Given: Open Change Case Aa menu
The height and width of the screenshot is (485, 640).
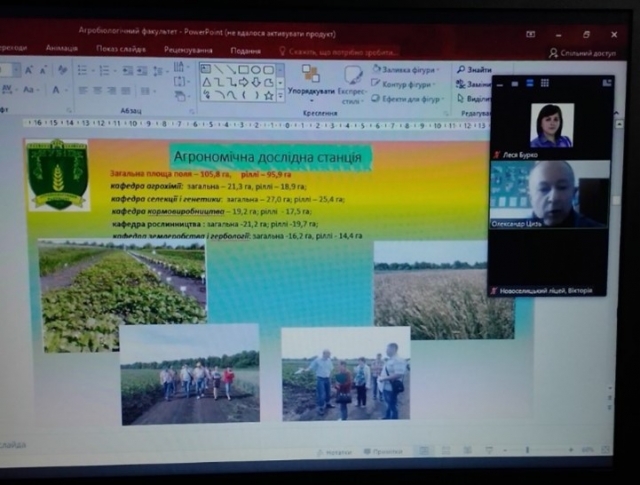Looking at the screenshot, I should pyautogui.click(x=30, y=89).
